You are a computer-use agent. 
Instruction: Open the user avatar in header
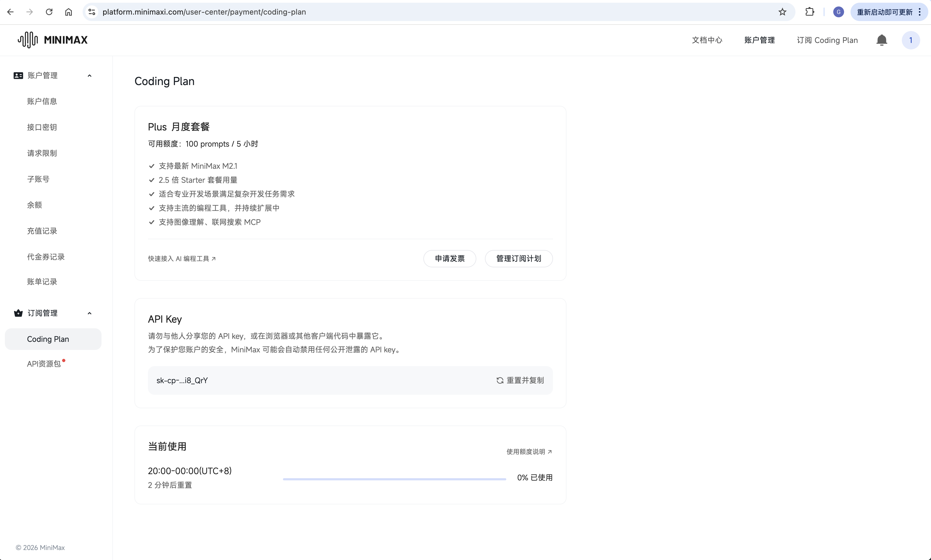point(911,40)
